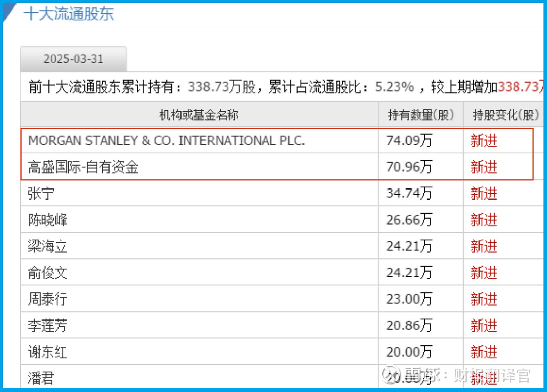Open 高盛国际-自有资金 shareholder entry
The width and height of the screenshot is (547, 392).
(83, 167)
